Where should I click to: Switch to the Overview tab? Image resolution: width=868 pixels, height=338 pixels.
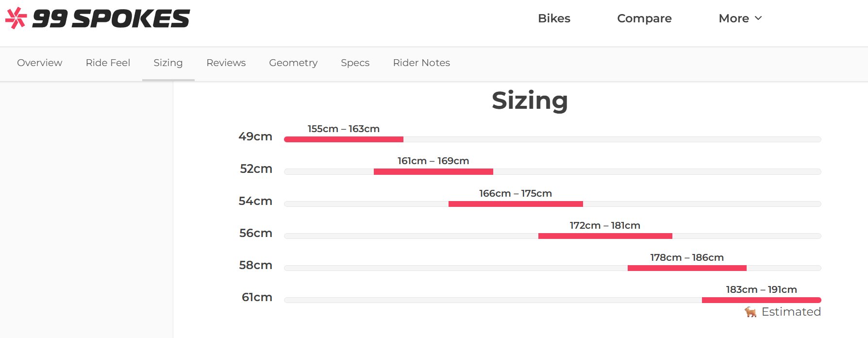pos(40,63)
